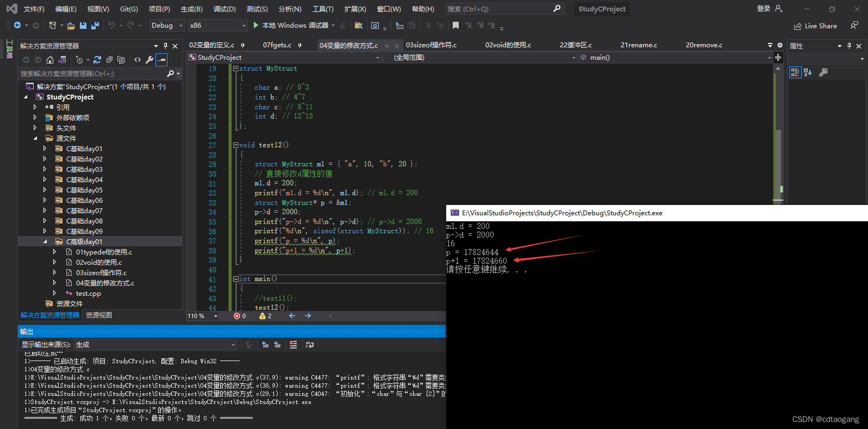Click the wrench icon in Properties panel
868x429 pixels.
pyautogui.click(x=823, y=72)
